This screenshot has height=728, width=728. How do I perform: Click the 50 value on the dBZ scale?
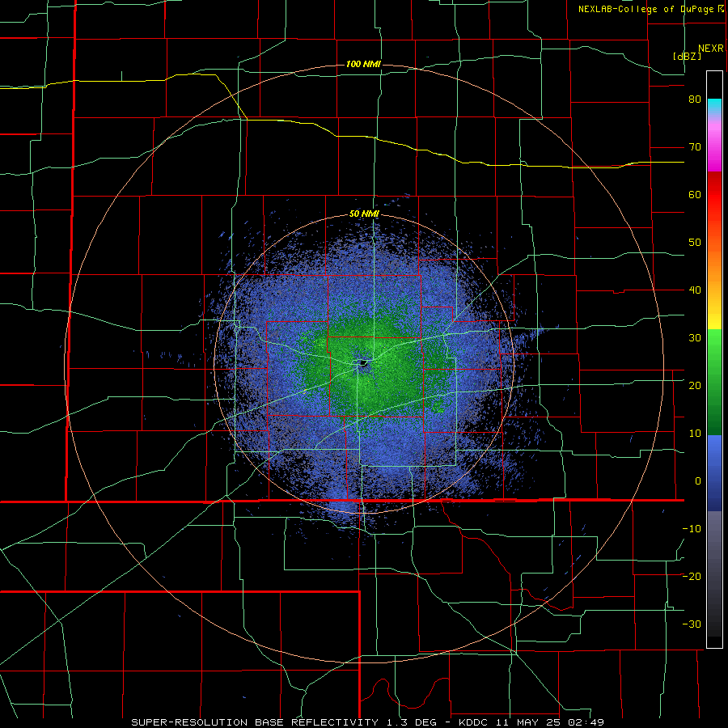695,243
